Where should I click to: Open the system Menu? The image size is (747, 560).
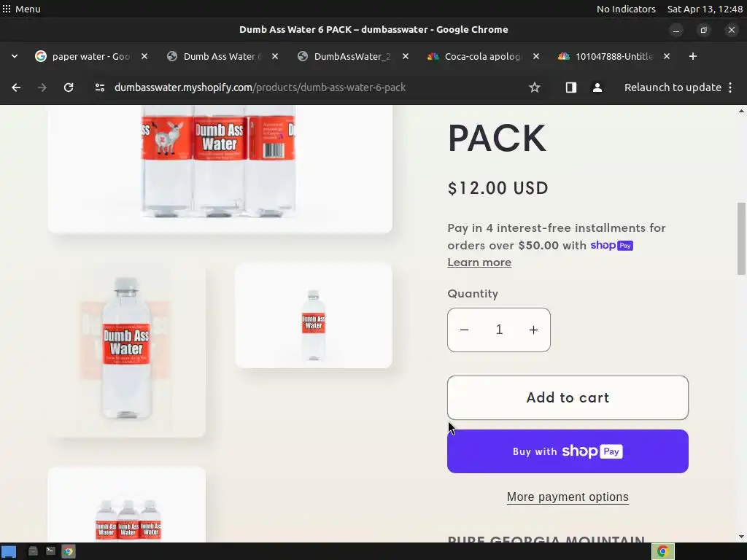tap(21, 9)
